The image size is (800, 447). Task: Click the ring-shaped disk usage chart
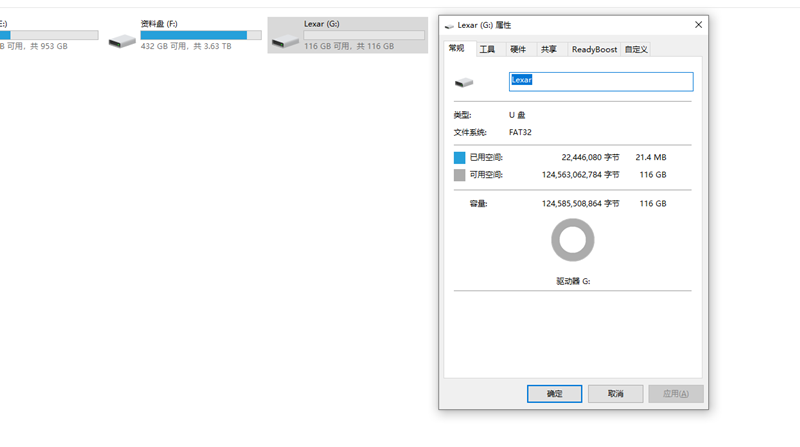[572, 240]
